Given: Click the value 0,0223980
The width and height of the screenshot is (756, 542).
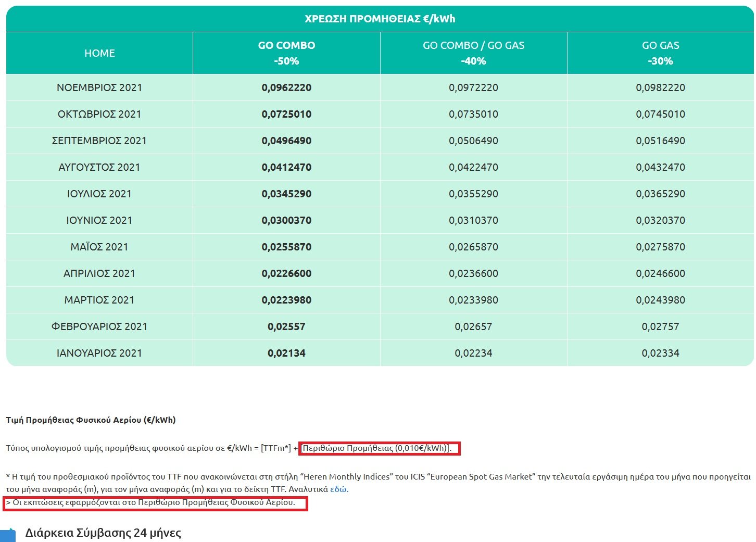Looking at the screenshot, I should click(x=286, y=300).
